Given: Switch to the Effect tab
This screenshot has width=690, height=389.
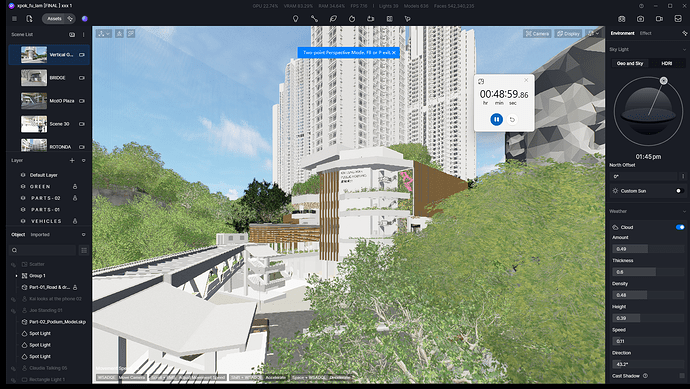Looking at the screenshot, I should (646, 33).
